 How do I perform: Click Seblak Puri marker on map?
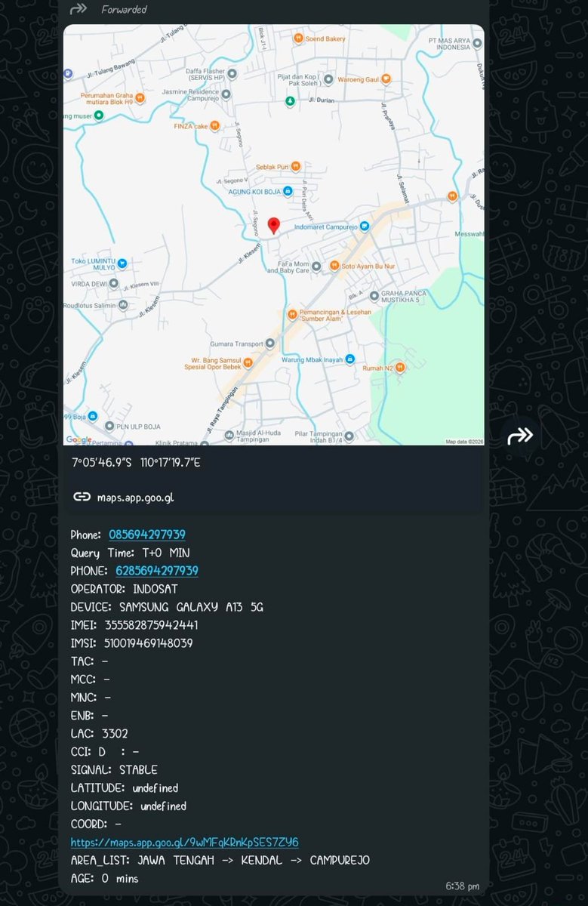(x=296, y=166)
